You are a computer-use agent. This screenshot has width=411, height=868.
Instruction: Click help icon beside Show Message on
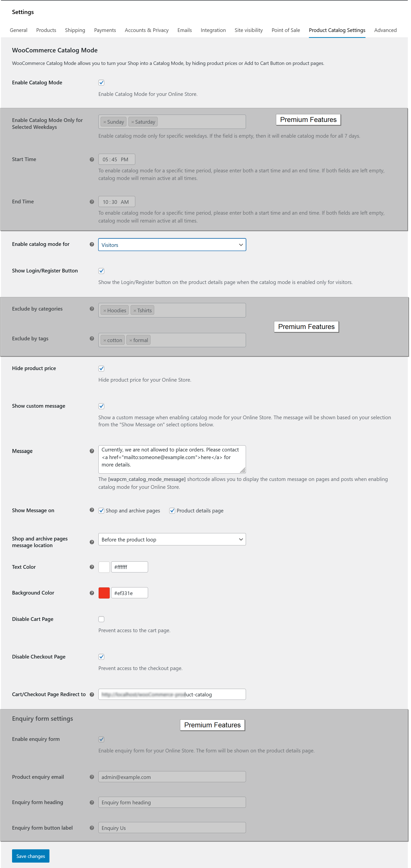click(x=92, y=510)
